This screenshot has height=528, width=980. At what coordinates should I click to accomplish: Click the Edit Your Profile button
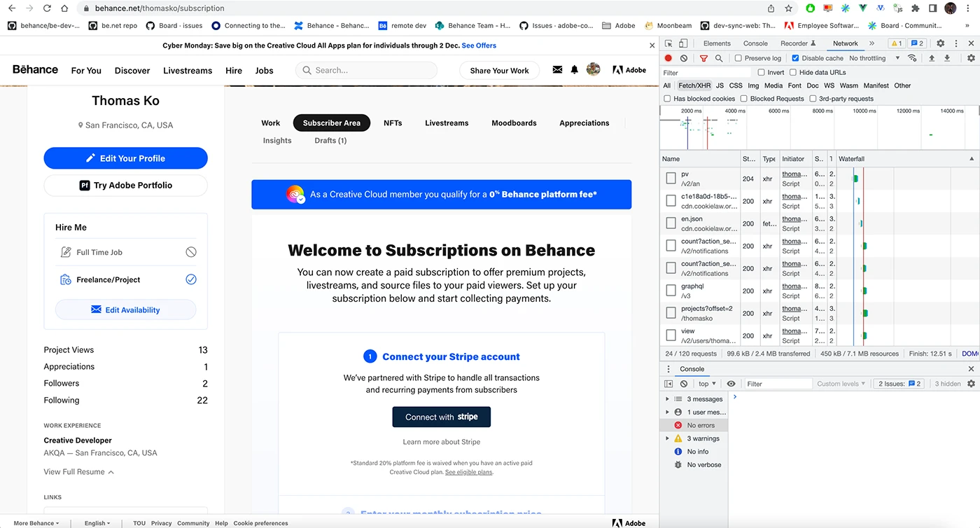point(126,158)
